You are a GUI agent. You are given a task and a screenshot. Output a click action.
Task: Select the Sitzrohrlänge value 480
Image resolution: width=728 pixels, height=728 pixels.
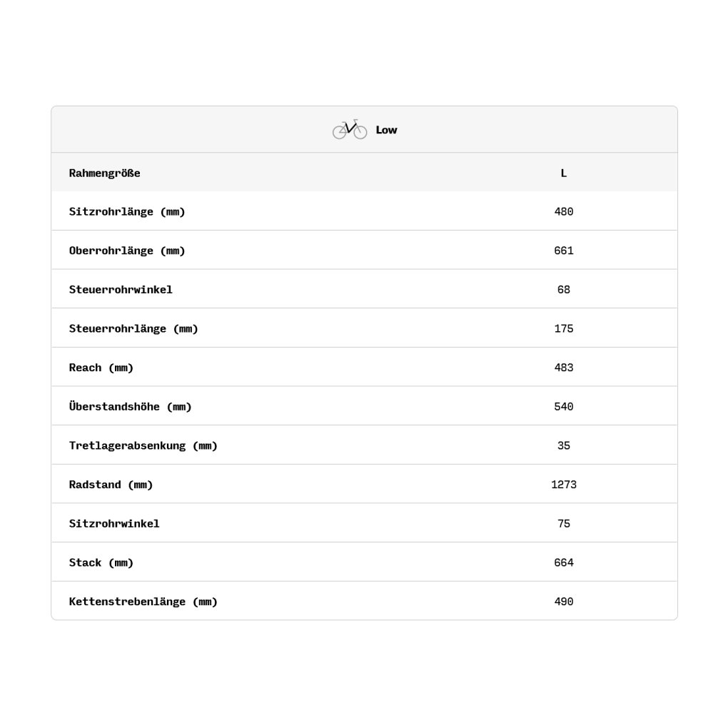click(563, 212)
